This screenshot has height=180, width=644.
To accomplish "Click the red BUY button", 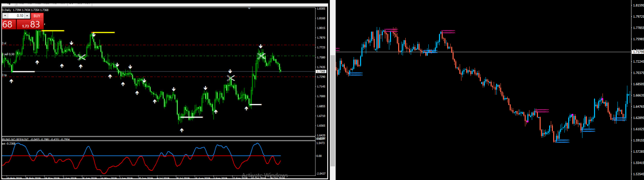I will pos(37,16).
